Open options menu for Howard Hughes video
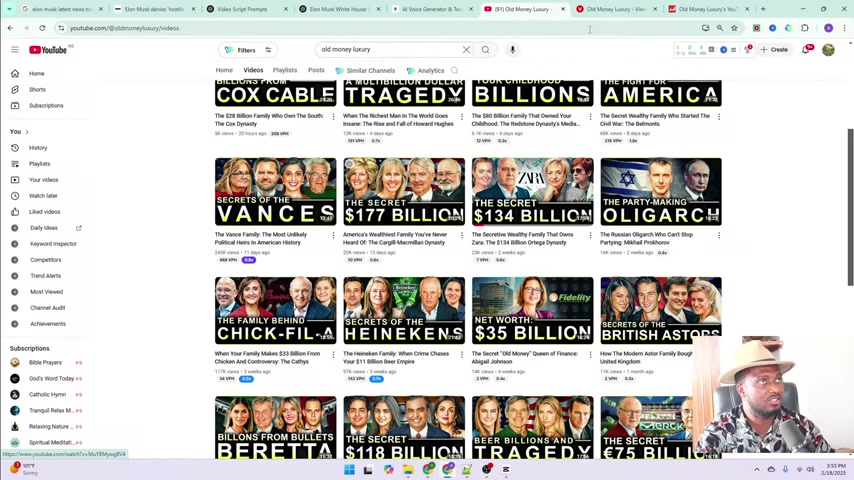This screenshot has width=854, height=480. click(462, 117)
